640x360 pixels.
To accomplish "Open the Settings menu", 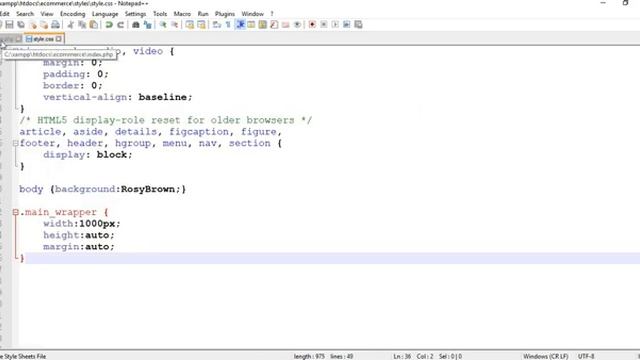I will [x=136, y=14].
